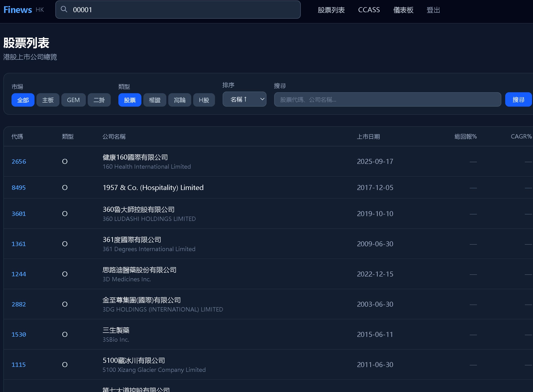533x392 pixels.
Task: Click 健康160國際有限公司 company name
Action: coord(135,157)
